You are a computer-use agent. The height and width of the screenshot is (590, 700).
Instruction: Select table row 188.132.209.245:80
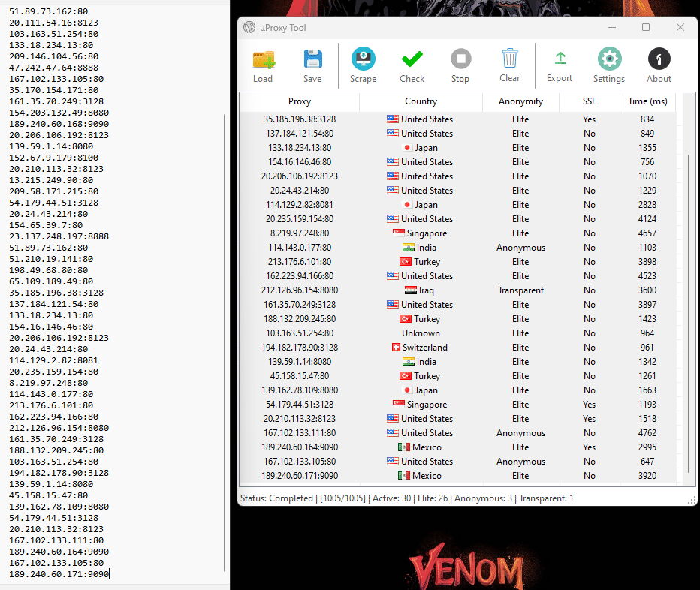pyautogui.click(x=458, y=319)
